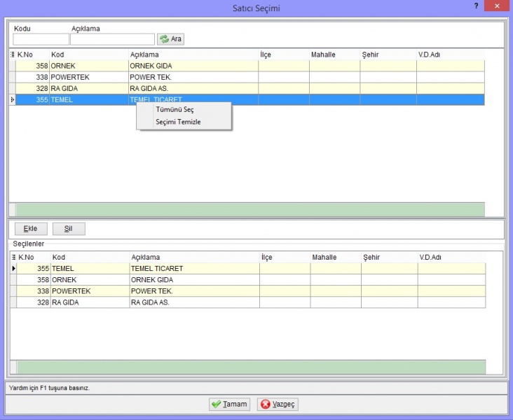The height and width of the screenshot is (420, 513).
Task: Click the help question mark in the title bar
Action: [x=476, y=6]
